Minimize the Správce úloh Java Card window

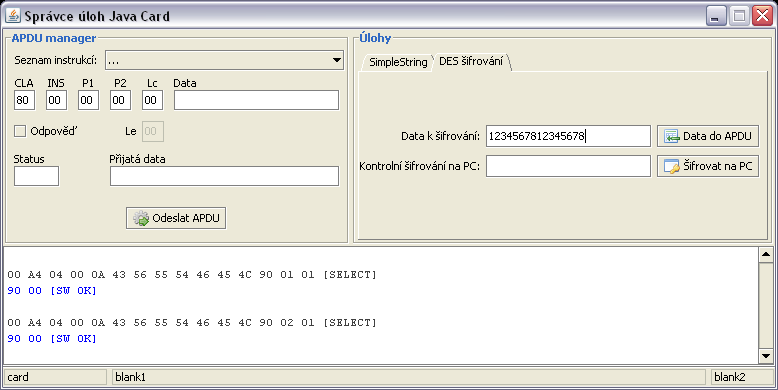[x=715, y=16]
